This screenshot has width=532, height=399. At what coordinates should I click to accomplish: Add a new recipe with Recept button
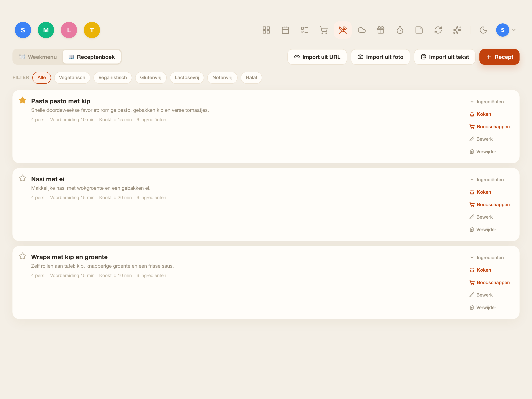tap(499, 57)
